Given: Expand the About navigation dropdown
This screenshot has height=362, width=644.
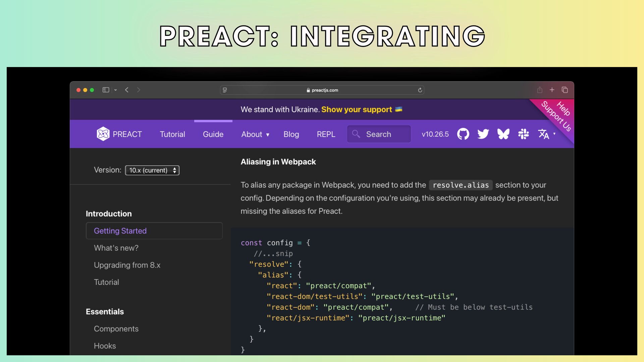Looking at the screenshot, I should [255, 134].
